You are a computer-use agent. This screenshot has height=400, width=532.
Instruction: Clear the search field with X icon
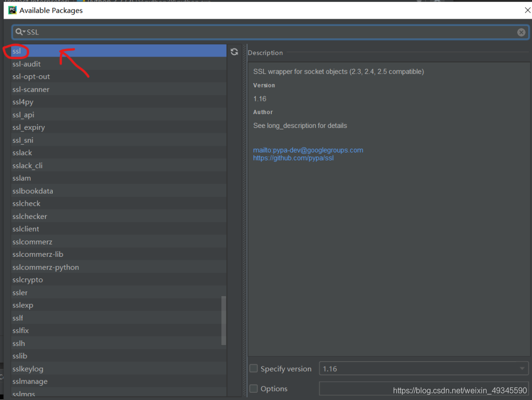[x=521, y=32]
